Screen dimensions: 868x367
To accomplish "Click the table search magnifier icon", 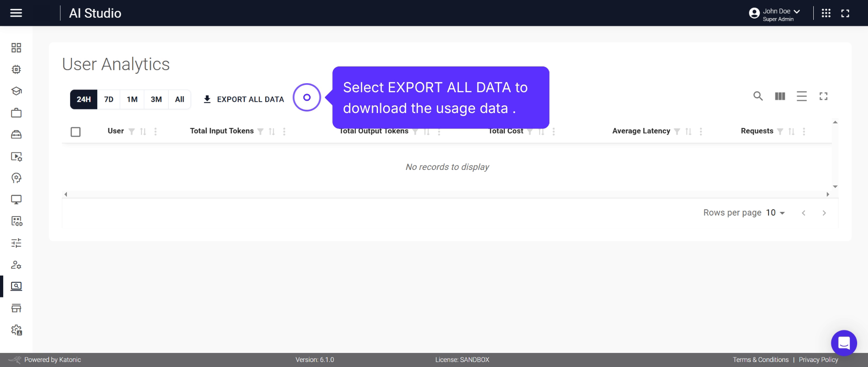I will [758, 96].
